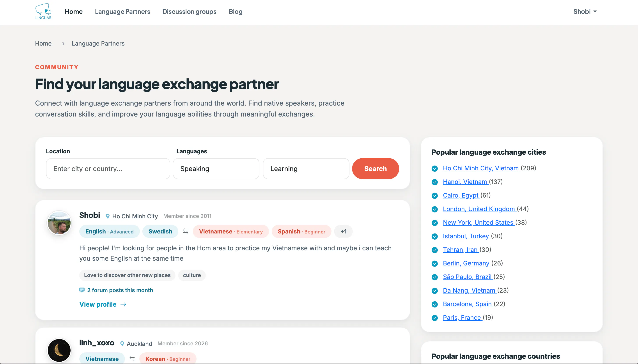
Task: Open the Home nav item
Action: point(74,12)
